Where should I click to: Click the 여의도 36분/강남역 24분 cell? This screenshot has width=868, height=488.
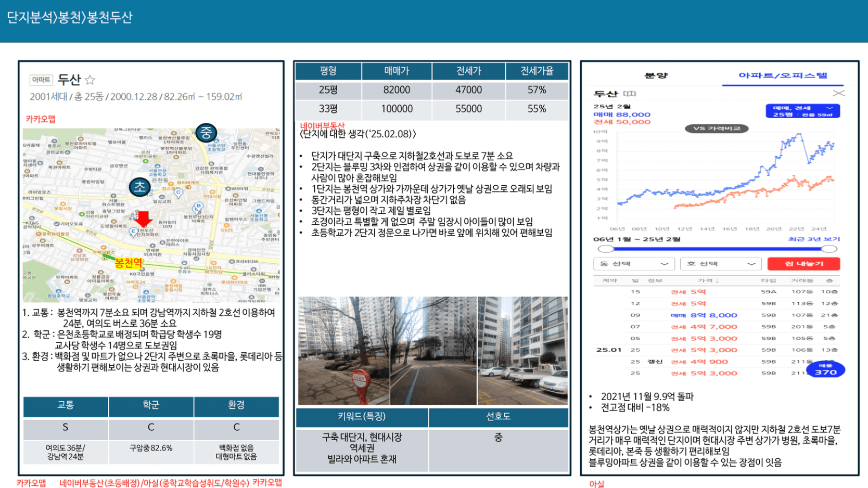pos(66,452)
